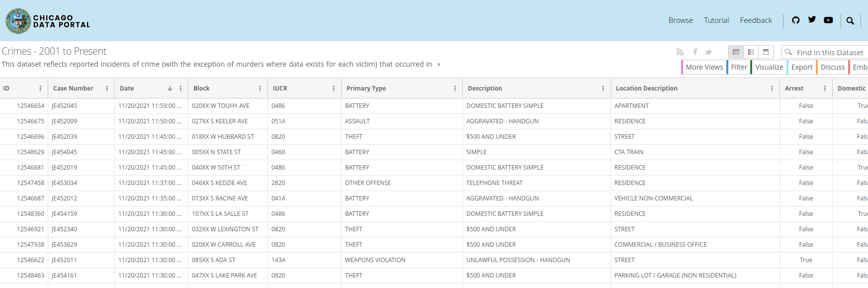Select case number JE452045 cell
The image size is (868, 288).
pyautogui.click(x=81, y=106)
